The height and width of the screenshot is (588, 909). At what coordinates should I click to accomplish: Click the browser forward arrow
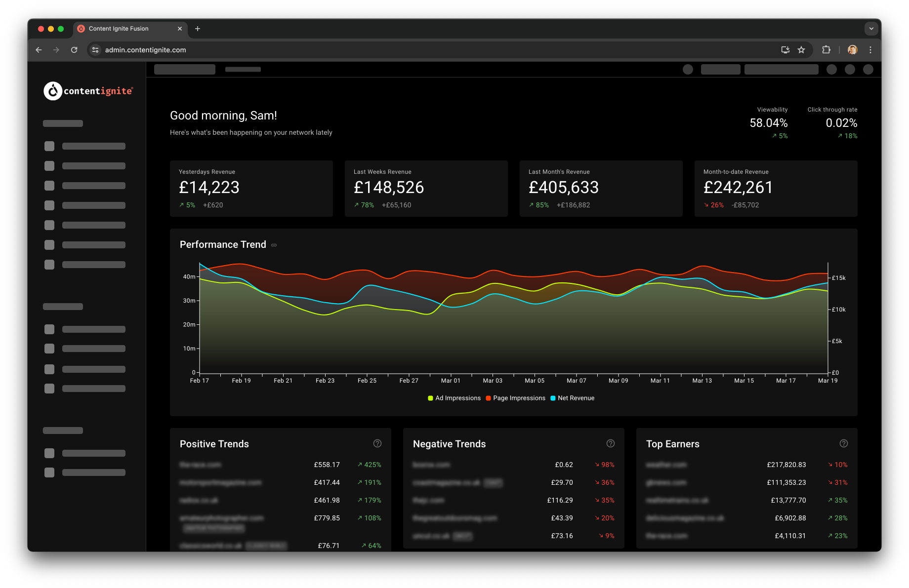56,50
